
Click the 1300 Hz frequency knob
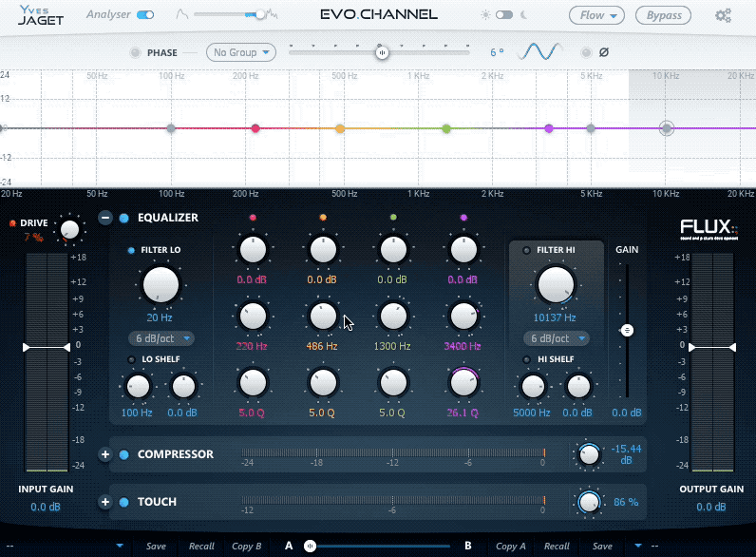[393, 317]
